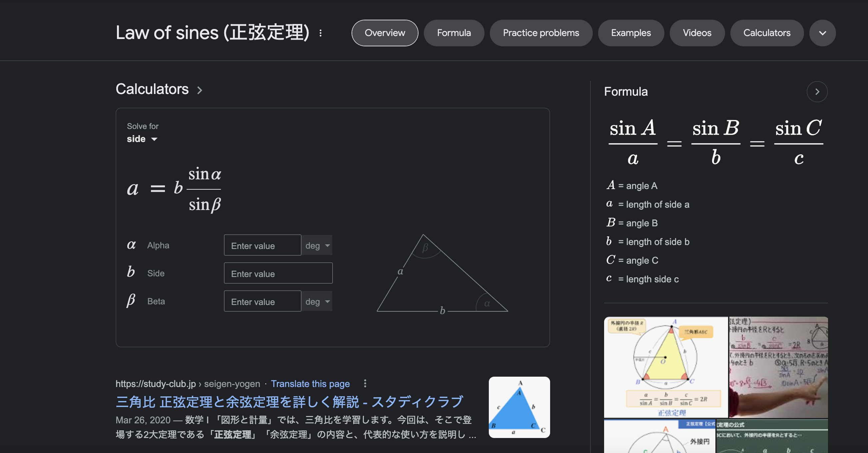The width and height of the screenshot is (868, 453).
Task: Select the Calculators tab
Action: pyautogui.click(x=767, y=33)
